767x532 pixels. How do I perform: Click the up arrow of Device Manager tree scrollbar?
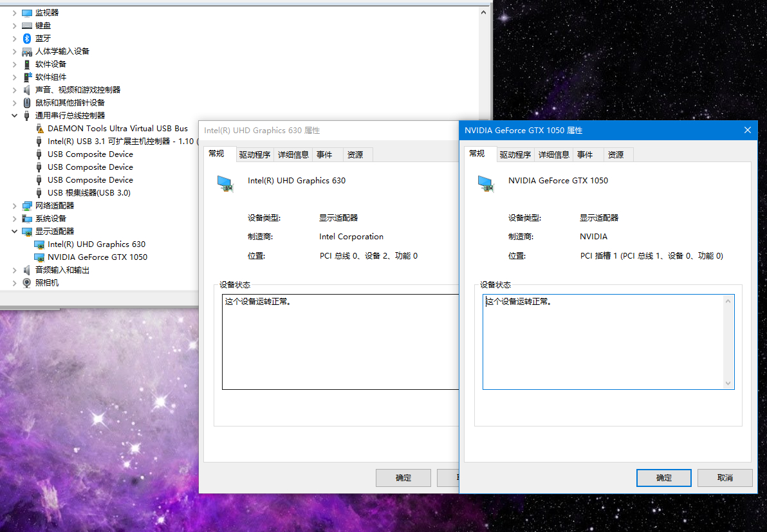click(x=484, y=13)
